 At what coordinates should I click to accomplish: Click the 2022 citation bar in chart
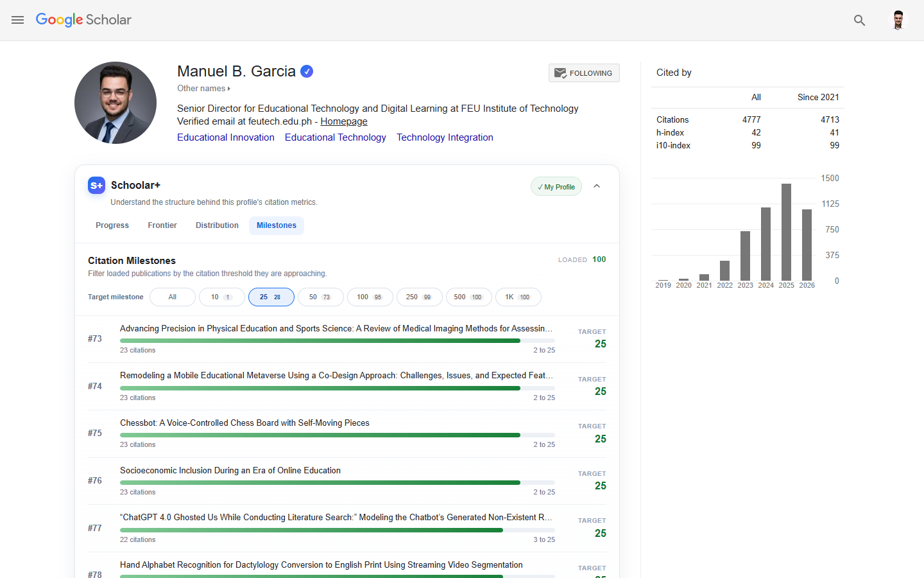[x=724, y=270]
